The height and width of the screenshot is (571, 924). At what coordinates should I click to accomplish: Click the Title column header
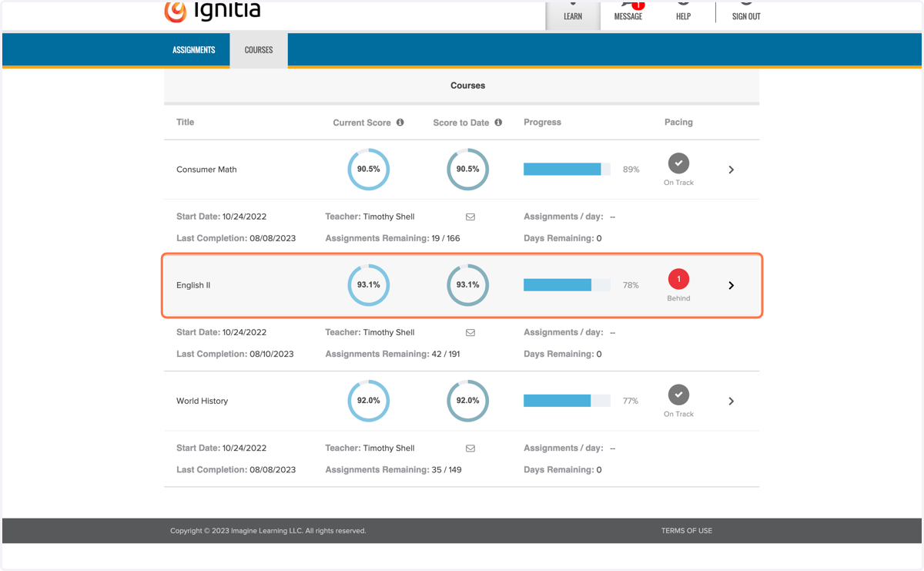pos(186,123)
